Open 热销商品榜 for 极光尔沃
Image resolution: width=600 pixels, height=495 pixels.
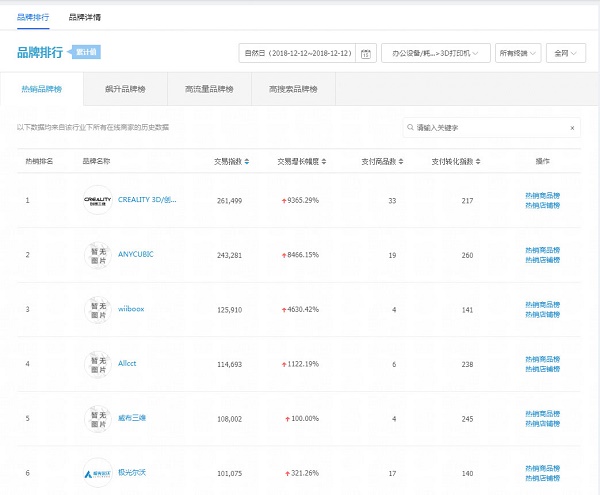point(542,469)
